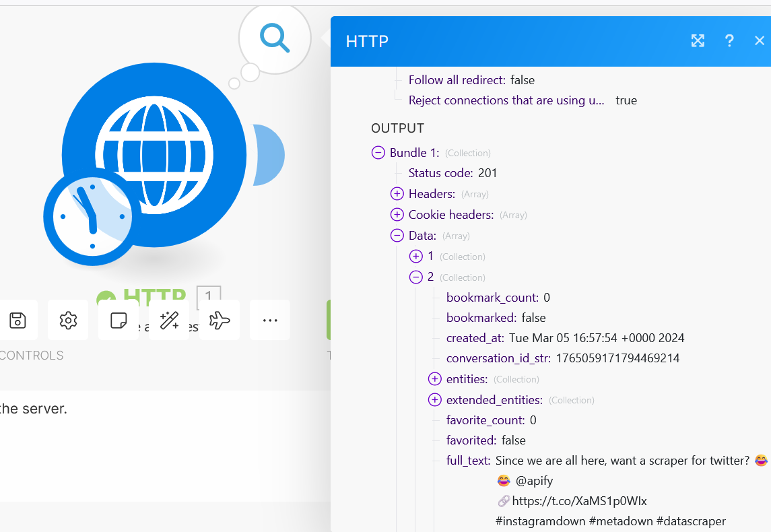Image resolution: width=771 pixels, height=532 pixels.
Task: Click the auto-align magic wand icon
Action: [x=169, y=320]
